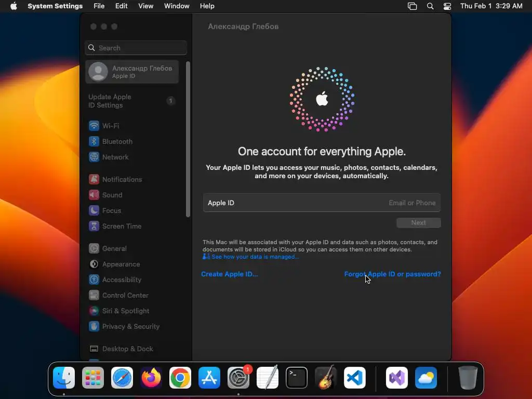
Task: Launch Google Chrome from the Dock
Action: [180, 378]
